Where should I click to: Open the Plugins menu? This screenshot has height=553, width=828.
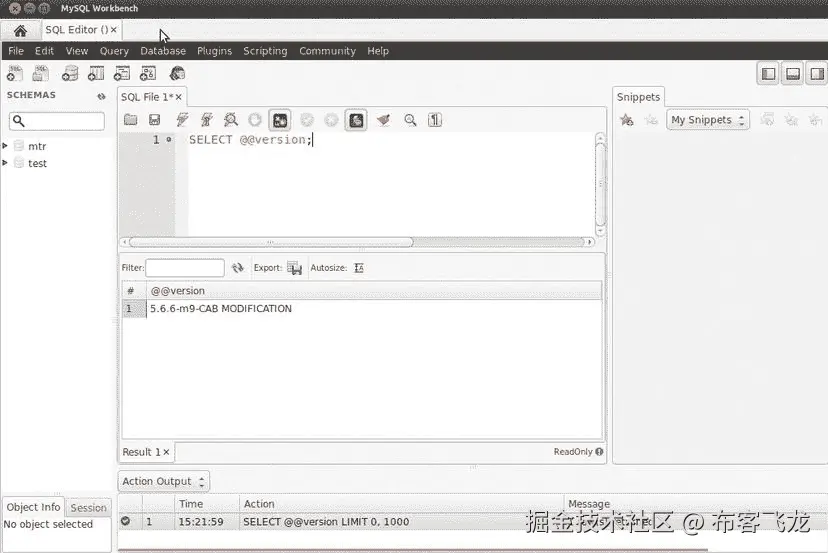[x=214, y=51]
